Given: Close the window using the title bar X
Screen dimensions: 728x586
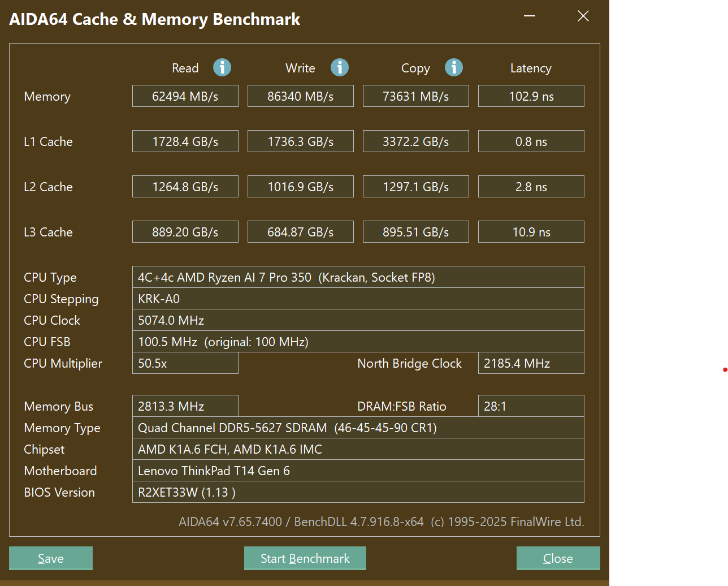Looking at the screenshot, I should click(583, 16).
